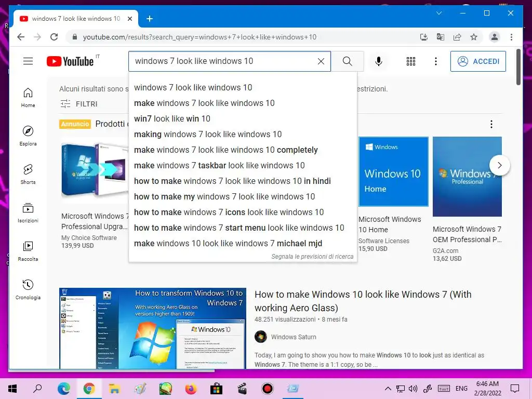The height and width of the screenshot is (399, 532).
Task: Open the Aero Glass video thumbnail
Action: (x=152, y=328)
